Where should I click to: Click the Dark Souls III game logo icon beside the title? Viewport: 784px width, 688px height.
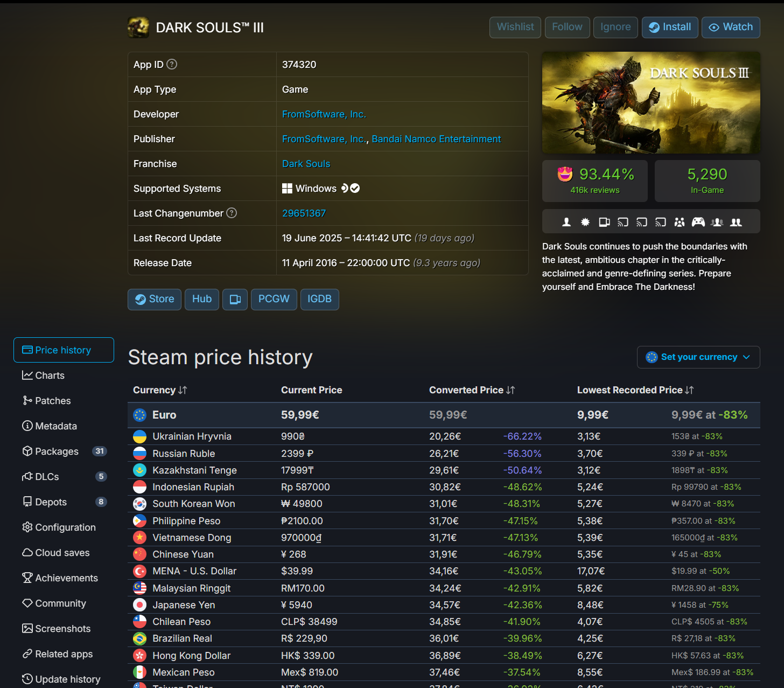click(138, 27)
